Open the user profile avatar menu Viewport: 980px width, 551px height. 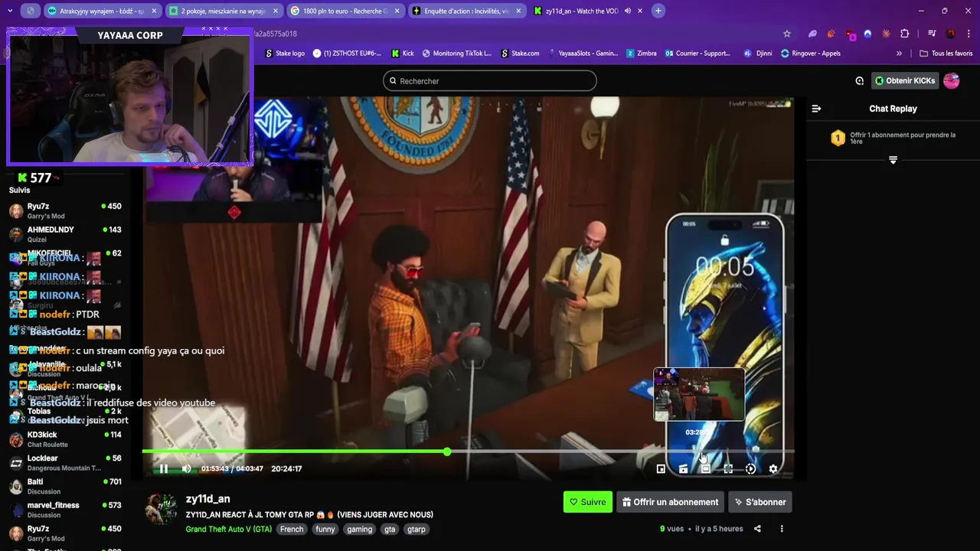tap(951, 80)
